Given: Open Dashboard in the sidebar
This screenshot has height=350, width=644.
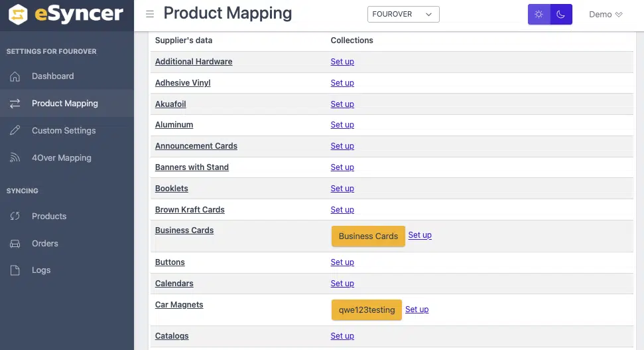Looking at the screenshot, I should click(x=67, y=76).
